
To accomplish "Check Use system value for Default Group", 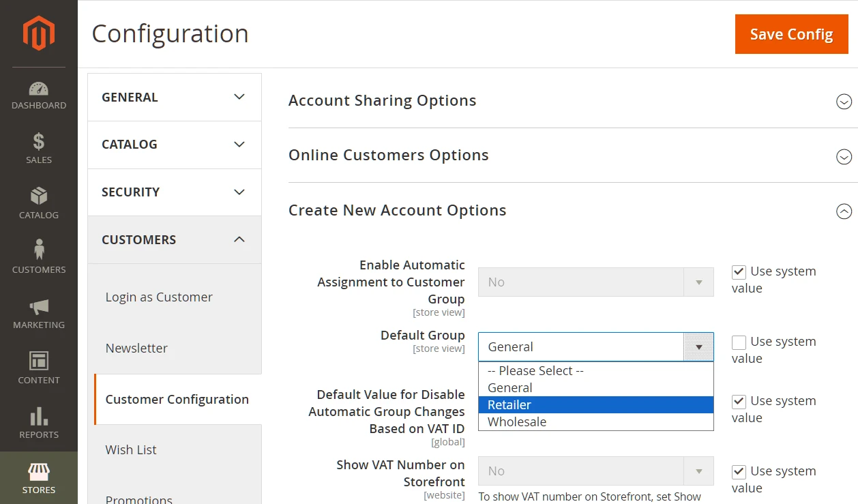I will (739, 342).
